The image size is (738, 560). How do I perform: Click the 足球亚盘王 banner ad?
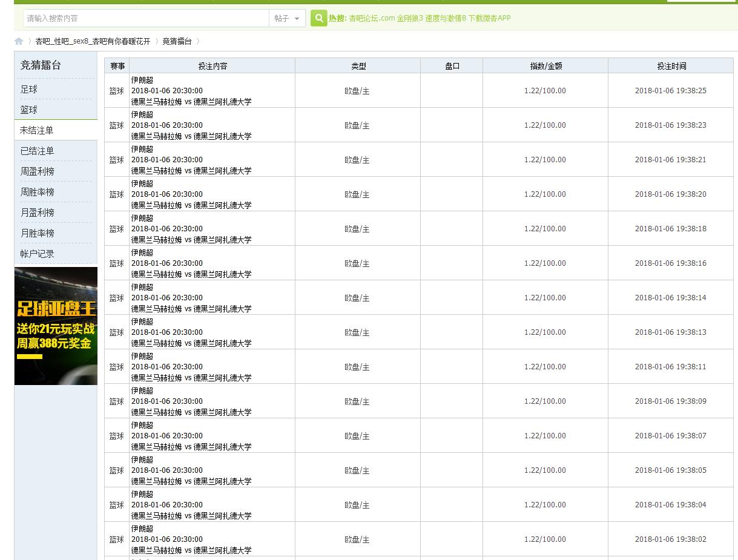click(56, 326)
